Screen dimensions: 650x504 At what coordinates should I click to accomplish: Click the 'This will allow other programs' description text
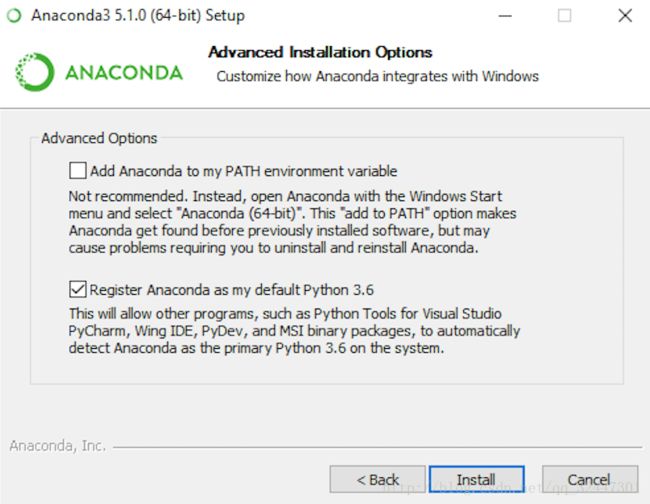pyautogui.click(x=294, y=331)
